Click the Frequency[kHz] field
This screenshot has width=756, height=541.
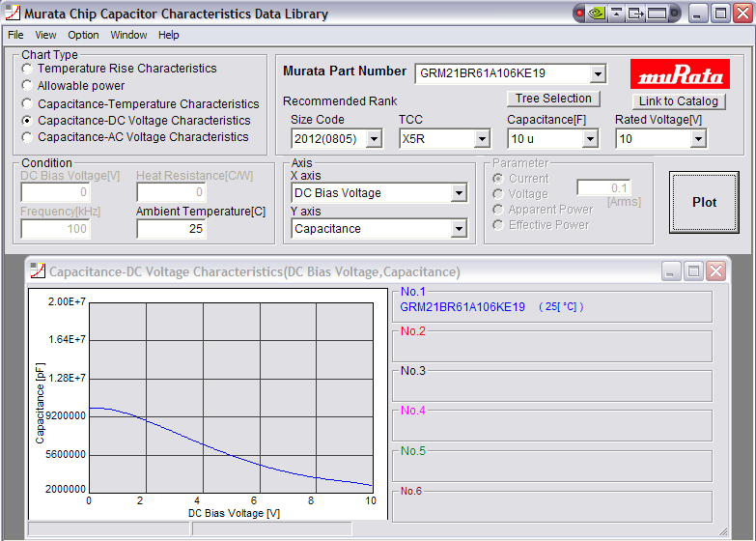(56, 229)
